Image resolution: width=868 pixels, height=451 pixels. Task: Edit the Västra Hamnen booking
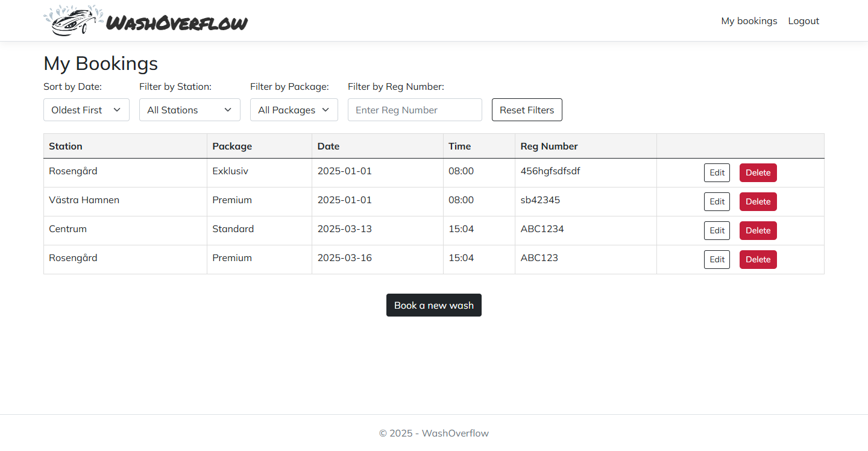tap(717, 201)
